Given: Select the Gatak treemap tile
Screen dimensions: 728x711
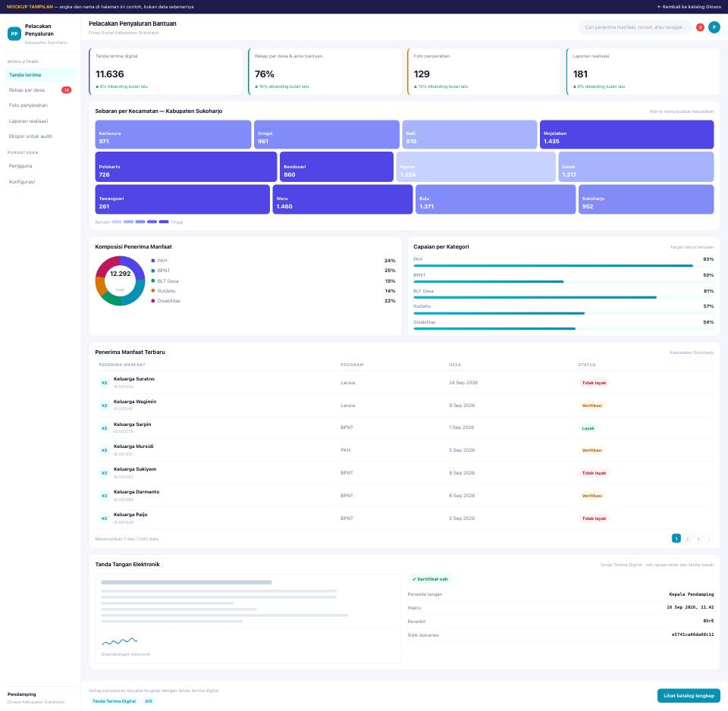Looking at the screenshot, I should pyautogui.click(x=636, y=167).
